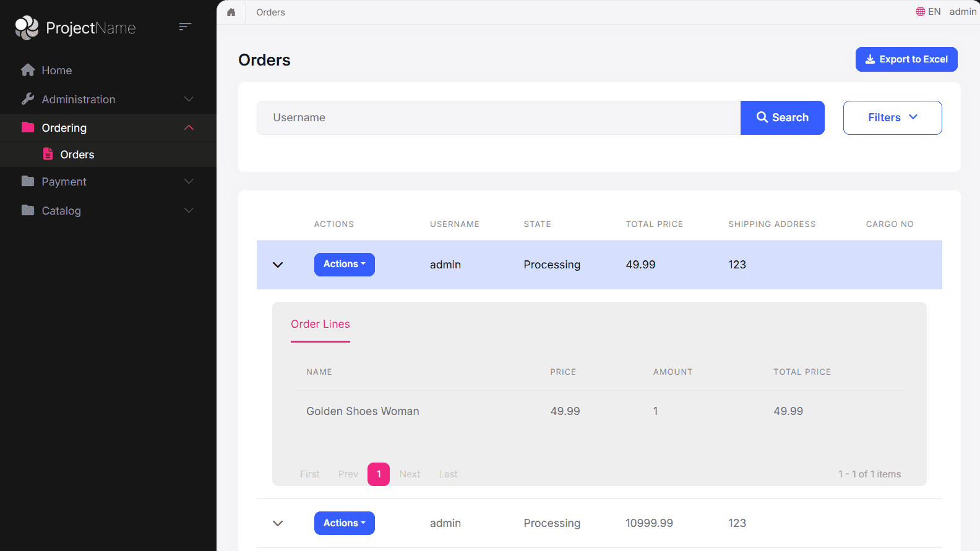Click the Last pagination link
This screenshot has width=980, height=551.
click(449, 474)
